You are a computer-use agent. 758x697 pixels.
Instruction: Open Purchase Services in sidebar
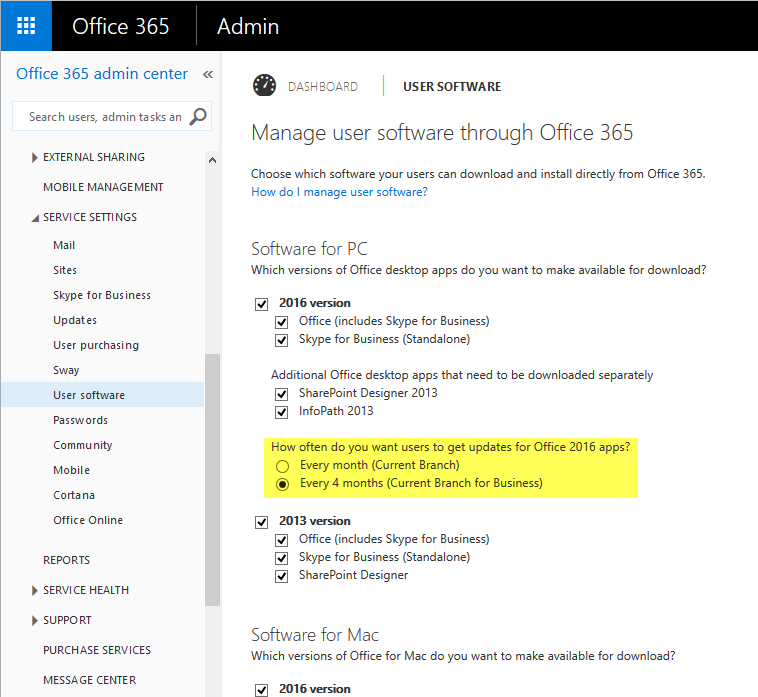click(97, 650)
